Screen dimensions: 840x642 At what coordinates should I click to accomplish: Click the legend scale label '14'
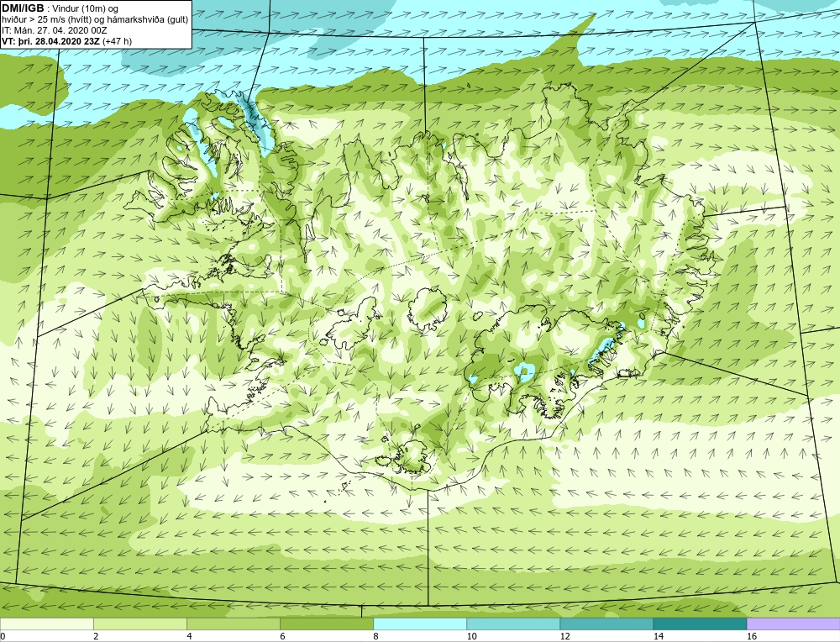pyautogui.click(x=658, y=636)
